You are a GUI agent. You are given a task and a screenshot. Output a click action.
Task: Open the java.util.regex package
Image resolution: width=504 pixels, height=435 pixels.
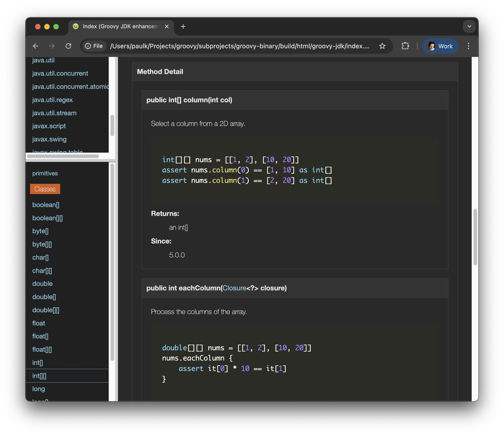(x=53, y=100)
